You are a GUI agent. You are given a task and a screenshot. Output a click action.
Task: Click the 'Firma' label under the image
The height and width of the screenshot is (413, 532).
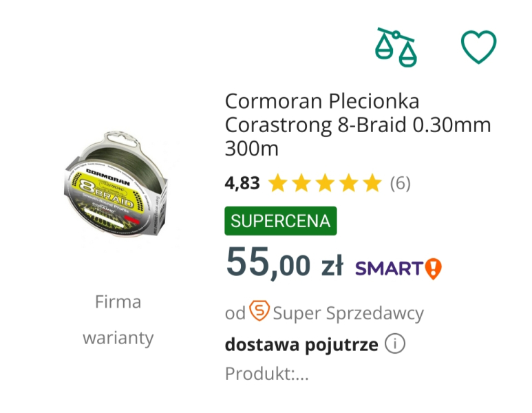coord(118,301)
